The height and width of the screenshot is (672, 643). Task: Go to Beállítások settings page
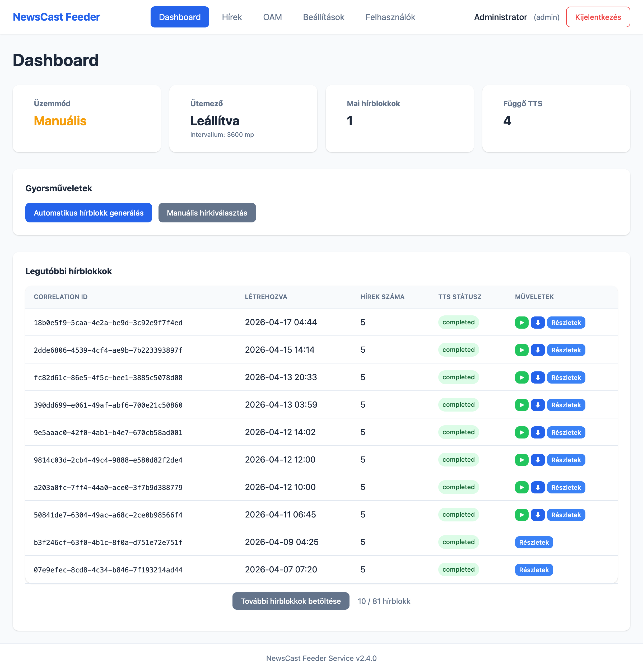pos(323,17)
